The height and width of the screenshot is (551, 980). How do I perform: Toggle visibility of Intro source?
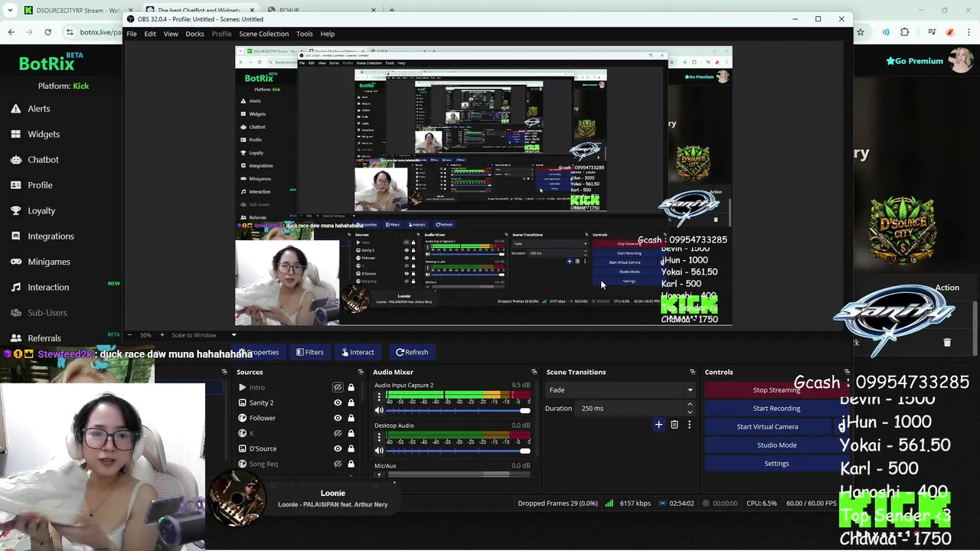point(338,387)
